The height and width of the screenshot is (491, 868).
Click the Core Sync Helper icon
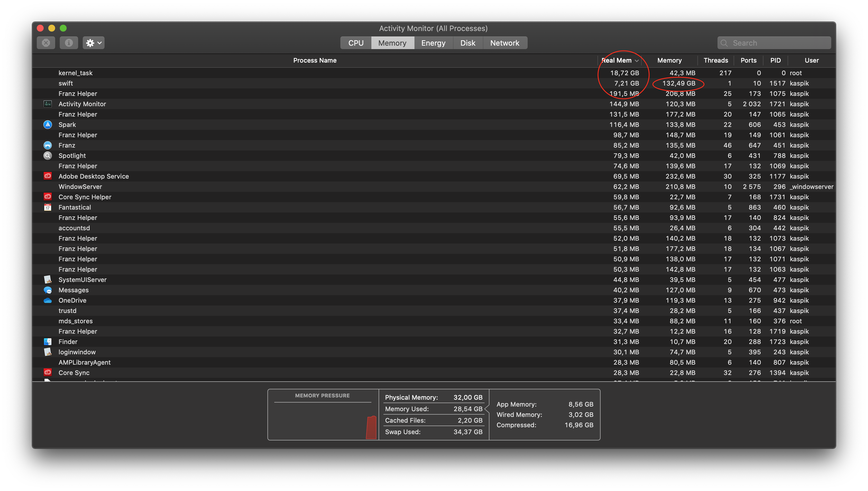[x=48, y=197]
